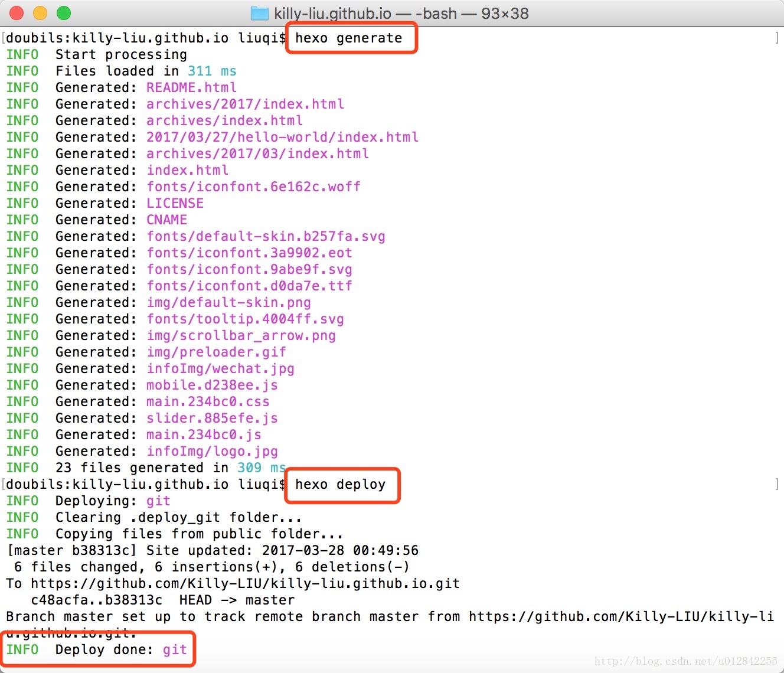784x673 pixels.
Task: Click 'fonts/iconfont.3a9902.eot' file name
Action: tap(250, 253)
